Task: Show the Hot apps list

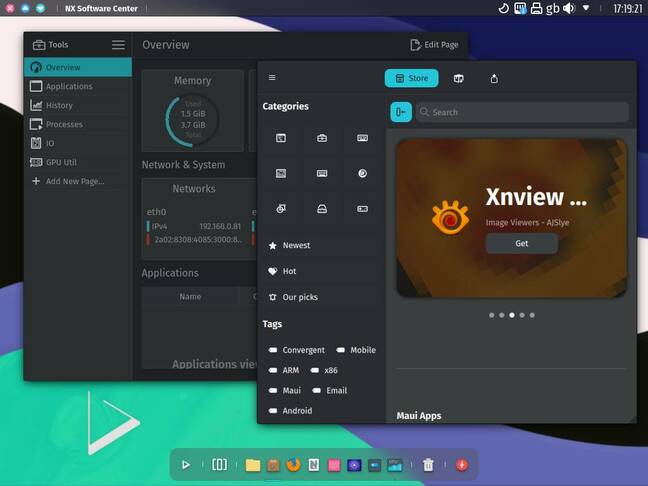Action: (322, 272)
